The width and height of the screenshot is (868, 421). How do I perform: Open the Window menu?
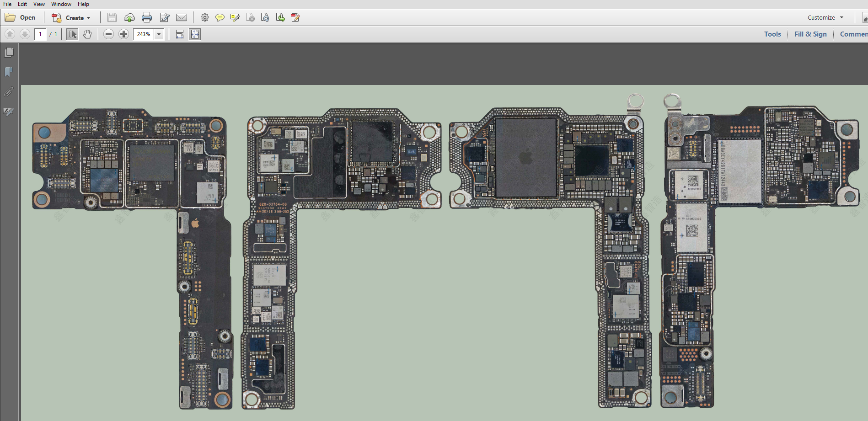click(x=61, y=4)
